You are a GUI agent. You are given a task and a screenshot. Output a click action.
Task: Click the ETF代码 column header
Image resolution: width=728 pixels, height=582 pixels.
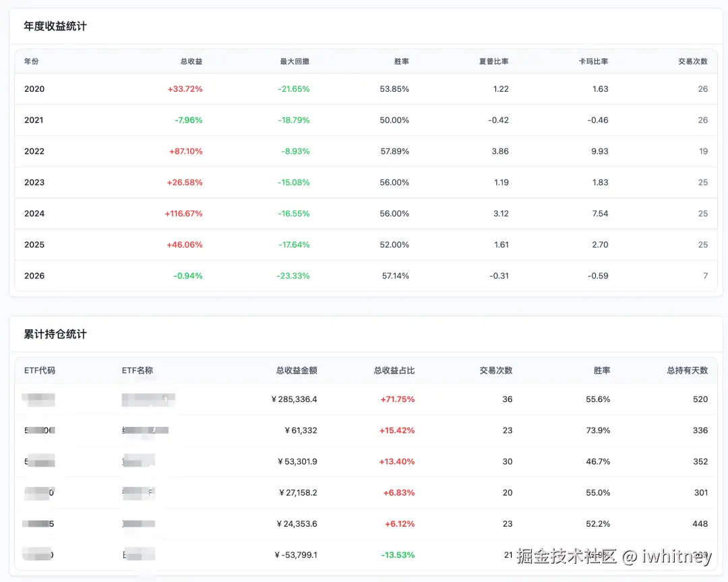point(40,370)
